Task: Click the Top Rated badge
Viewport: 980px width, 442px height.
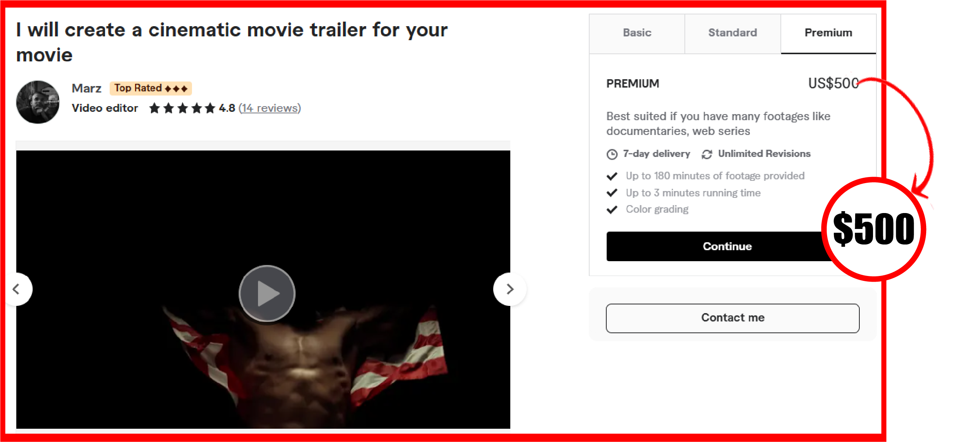Action: click(151, 88)
